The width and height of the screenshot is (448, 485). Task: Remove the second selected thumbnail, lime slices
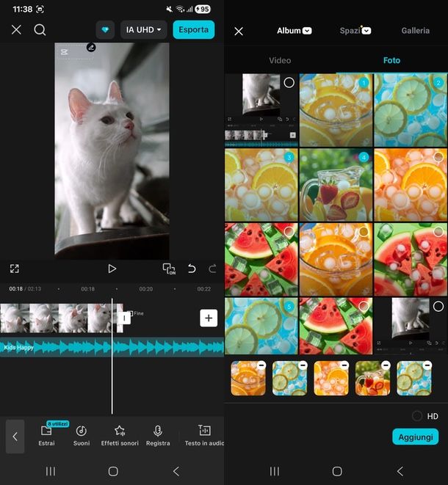303,365
